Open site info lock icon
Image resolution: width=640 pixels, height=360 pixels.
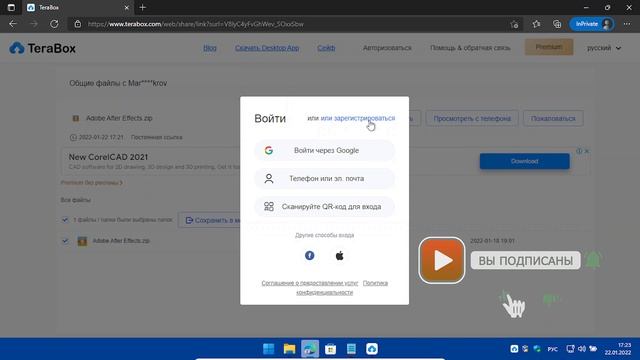(x=78, y=24)
